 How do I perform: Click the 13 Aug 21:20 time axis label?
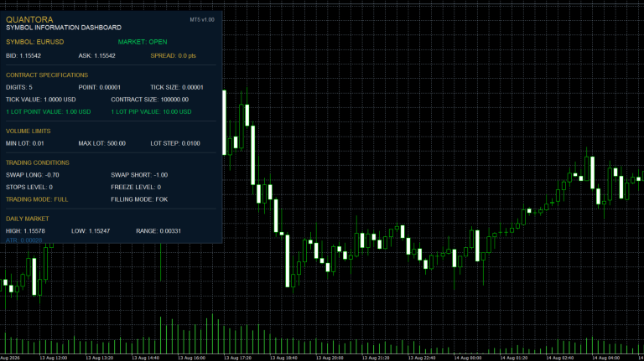[x=376, y=358]
